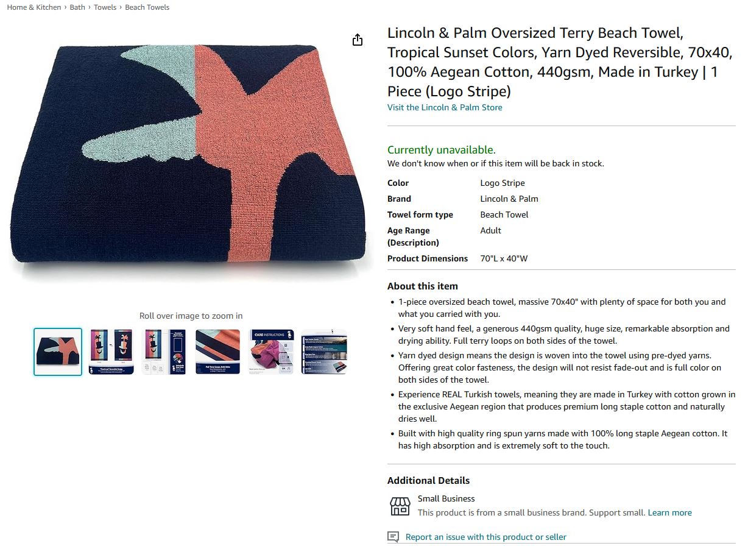The image size is (748, 560).
Task: Open the Beach Towels breadcrumb
Action: (147, 7)
